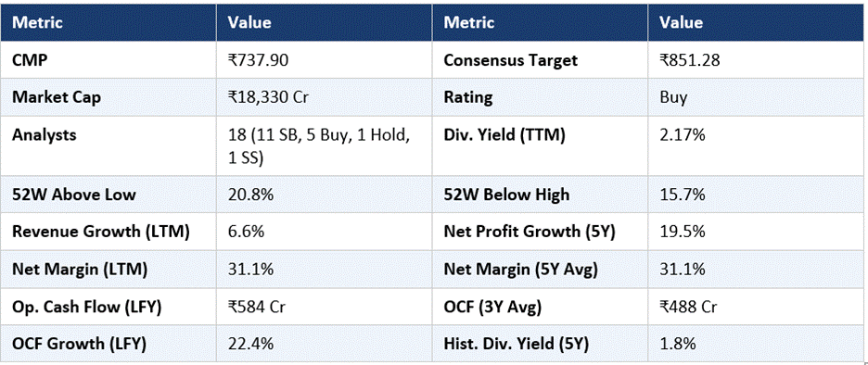
Task: Click the 52W Below High 15.7% value
Action: (x=682, y=195)
